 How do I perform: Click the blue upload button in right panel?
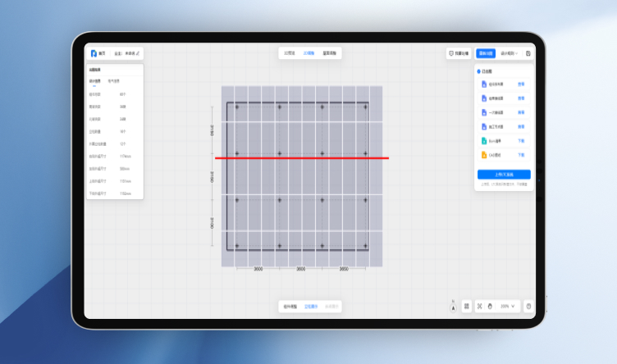504,175
